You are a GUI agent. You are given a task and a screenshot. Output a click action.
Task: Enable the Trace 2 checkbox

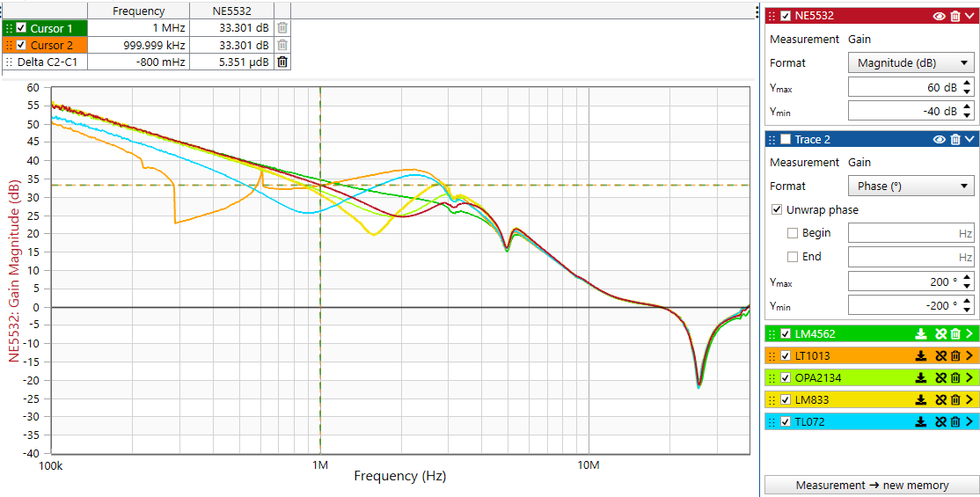coord(786,139)
